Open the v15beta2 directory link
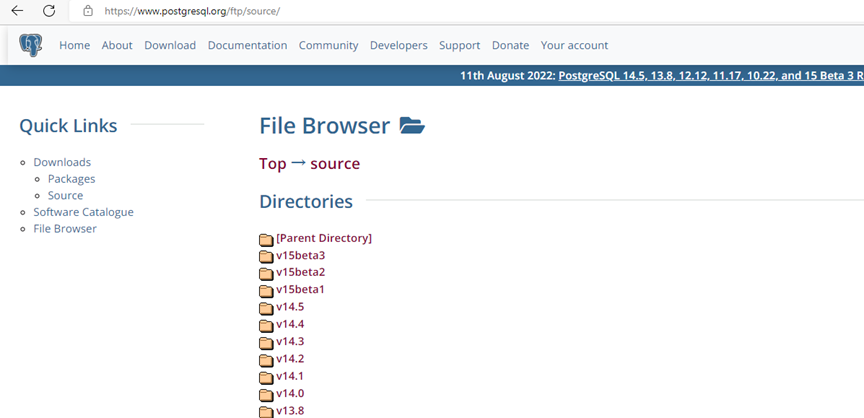Image resolution: width=864 pixels, height=418 pixels. pos(301,272)
